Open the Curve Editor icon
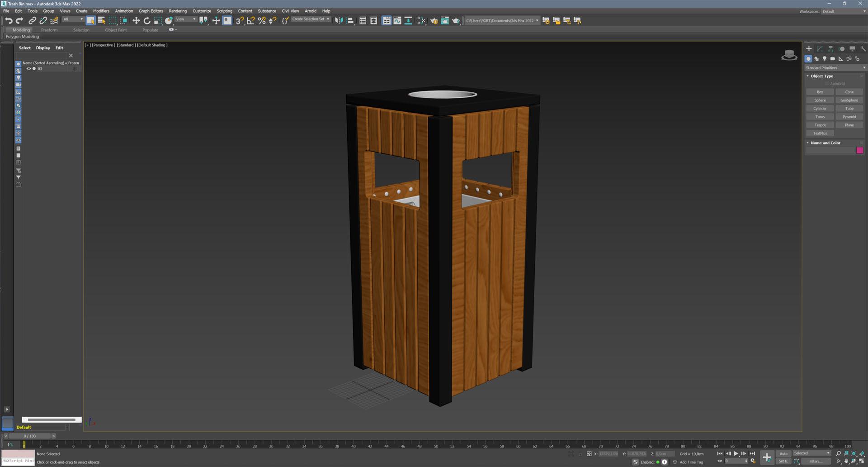This screenshot has width=868, height=467. tap(397, 20)
